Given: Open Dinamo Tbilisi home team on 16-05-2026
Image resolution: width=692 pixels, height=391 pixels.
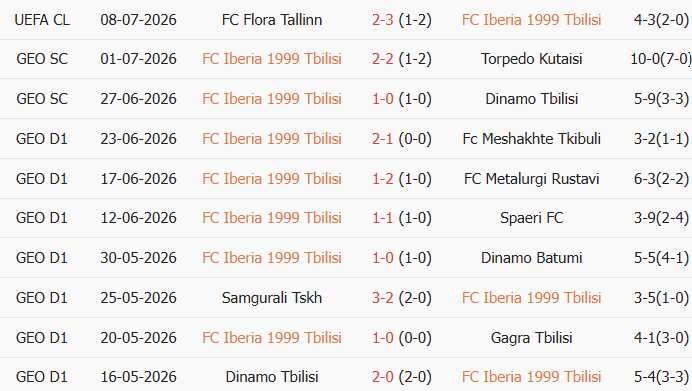Looking at the screenshot, I should [x=272, y=377].
